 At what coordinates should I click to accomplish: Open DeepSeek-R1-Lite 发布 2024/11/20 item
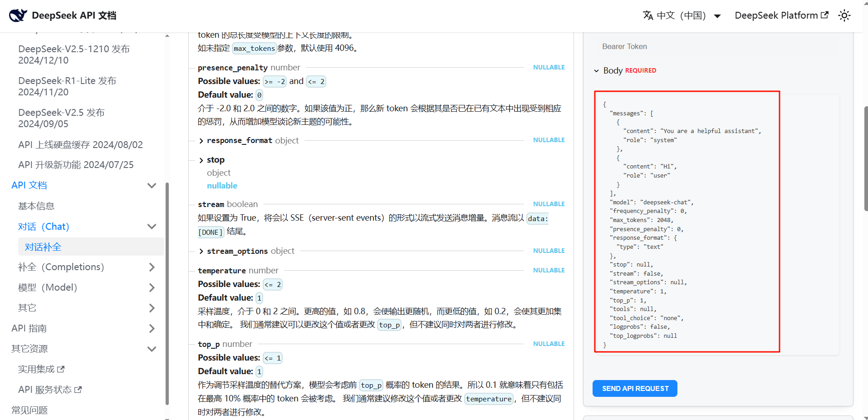coord(67,86)
